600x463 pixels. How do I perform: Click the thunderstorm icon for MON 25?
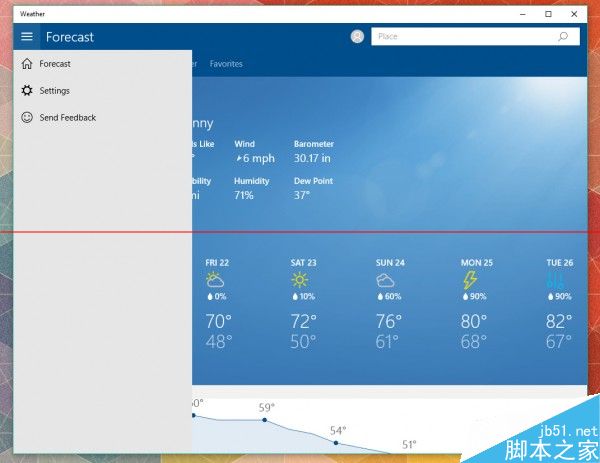pyautogui.click(x=470, y=280)
